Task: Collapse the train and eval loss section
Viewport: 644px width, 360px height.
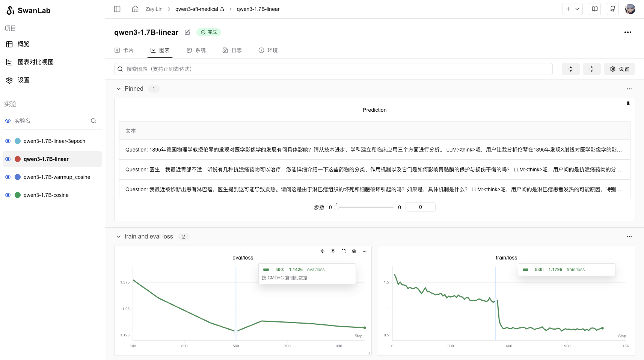Action: click(119, 237)
